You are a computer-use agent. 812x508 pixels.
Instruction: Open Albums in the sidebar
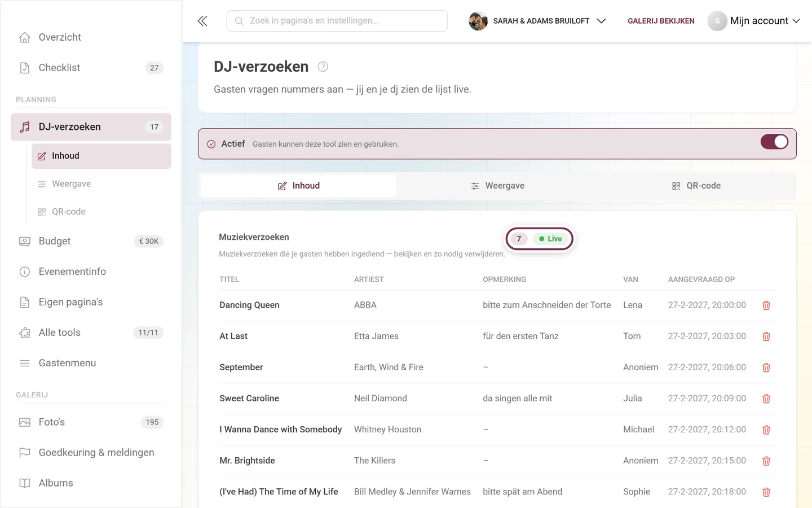[91, 483]
